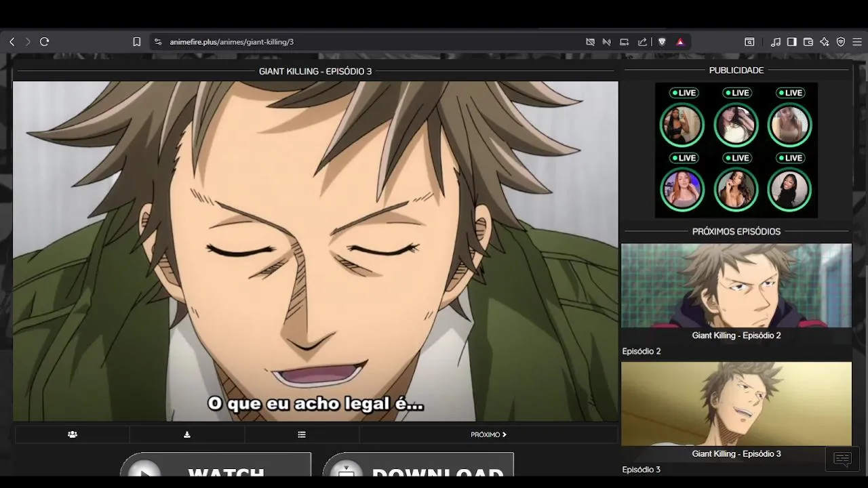Open the chat widget icon at bottom right
This screenshot has height=488, width=868.
pyautogui.click(x=842, y=460)
